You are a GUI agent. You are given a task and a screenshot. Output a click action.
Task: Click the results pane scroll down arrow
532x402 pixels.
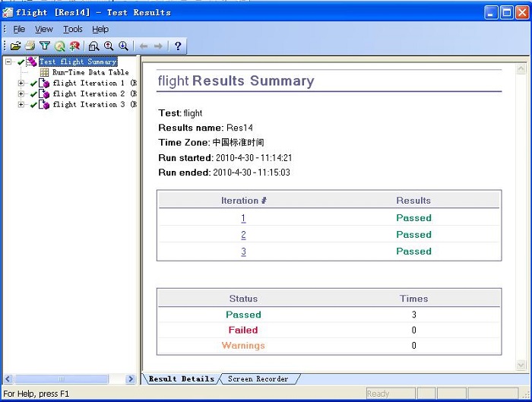pos(521,366)
